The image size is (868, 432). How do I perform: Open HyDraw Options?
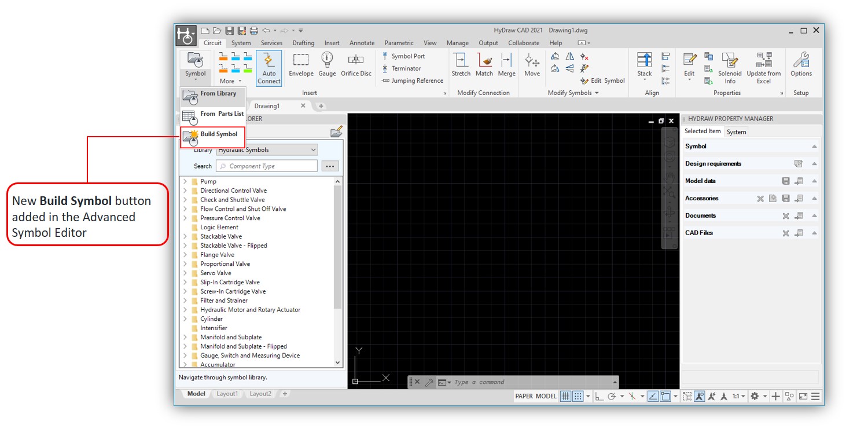tap(801, 65)
